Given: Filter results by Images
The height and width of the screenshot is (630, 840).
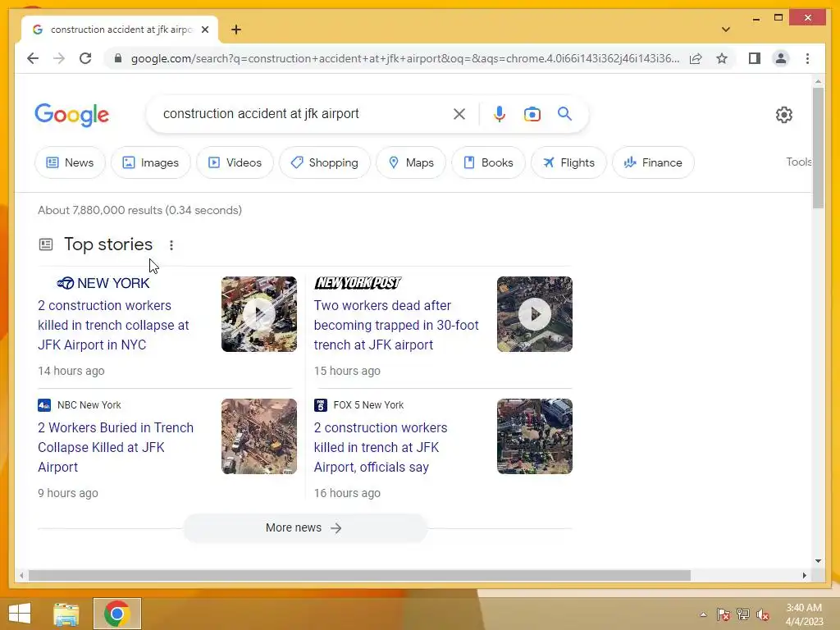Looking at the screenshot, I should 151,162.
